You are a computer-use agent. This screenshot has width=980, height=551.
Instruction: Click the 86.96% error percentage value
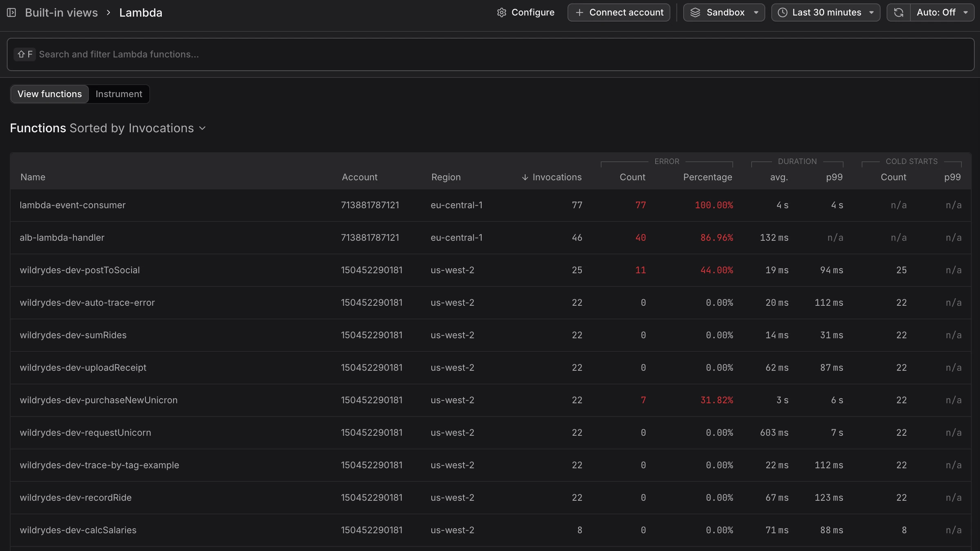coord(717,238)
